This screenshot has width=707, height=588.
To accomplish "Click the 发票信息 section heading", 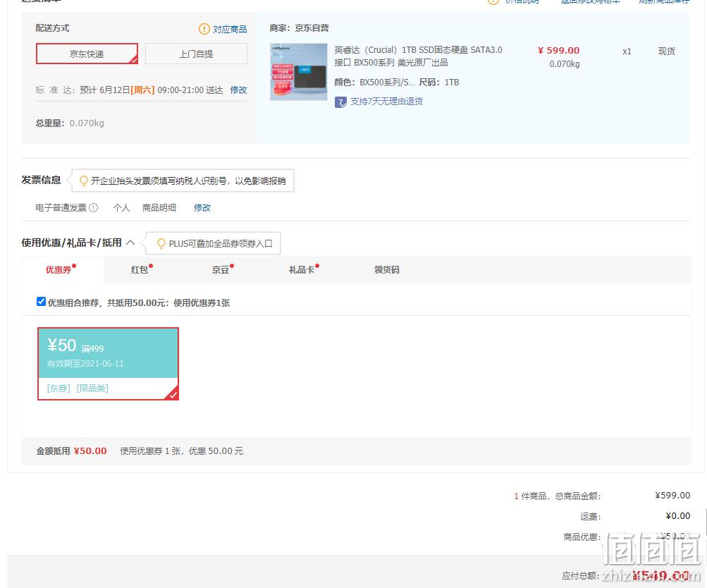I will [41, 180].
